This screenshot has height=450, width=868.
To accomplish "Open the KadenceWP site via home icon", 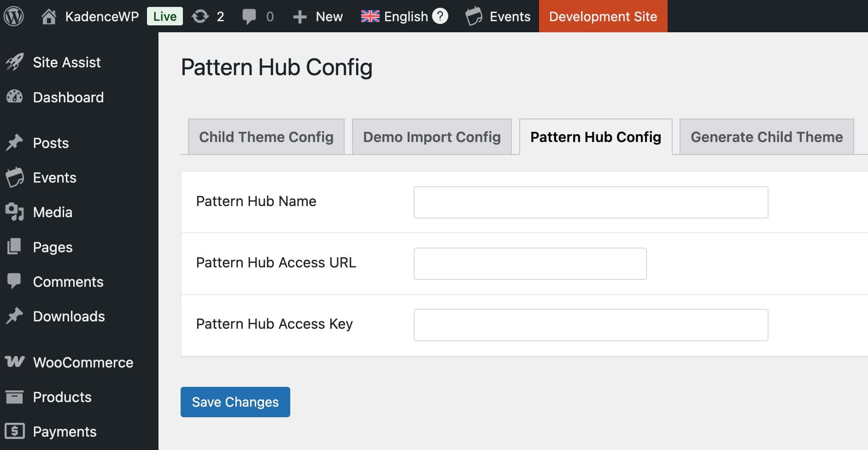I will point(49,16).
